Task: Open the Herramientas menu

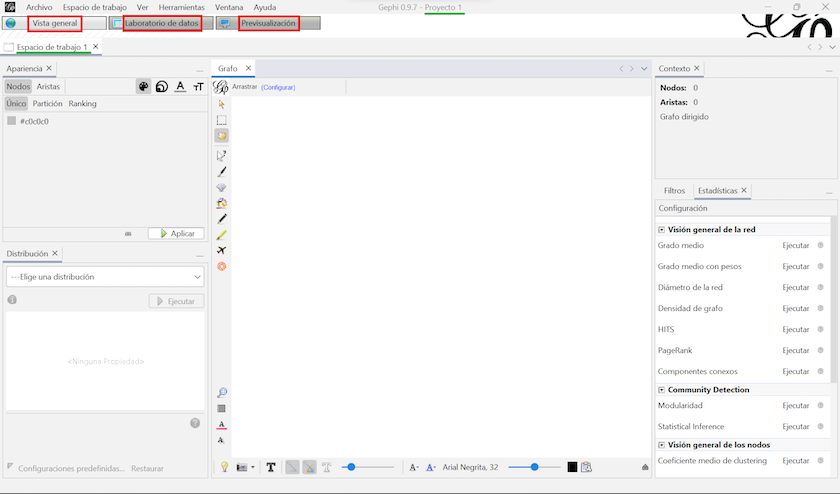Action: [x=181, y=7]
